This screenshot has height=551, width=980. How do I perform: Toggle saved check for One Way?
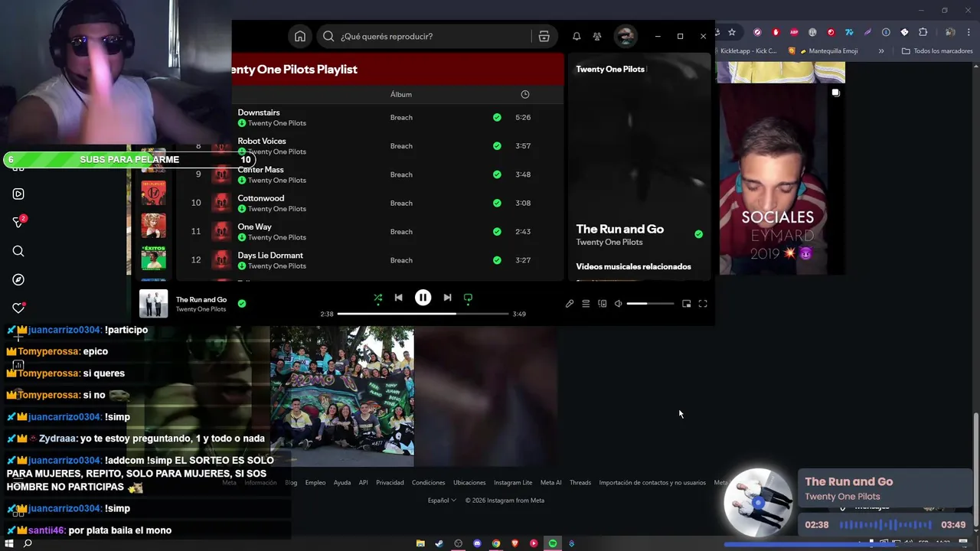(x=497, y=231)
